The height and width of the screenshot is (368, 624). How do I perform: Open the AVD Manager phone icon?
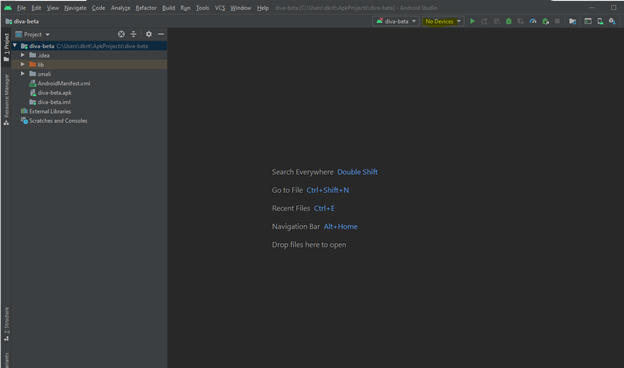coord(600,21)
